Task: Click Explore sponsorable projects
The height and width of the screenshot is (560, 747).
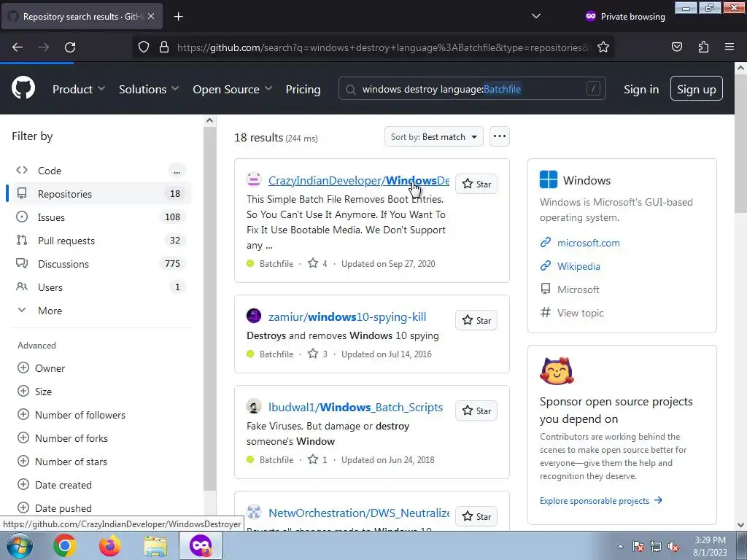Action: click(x=601, y=500)
